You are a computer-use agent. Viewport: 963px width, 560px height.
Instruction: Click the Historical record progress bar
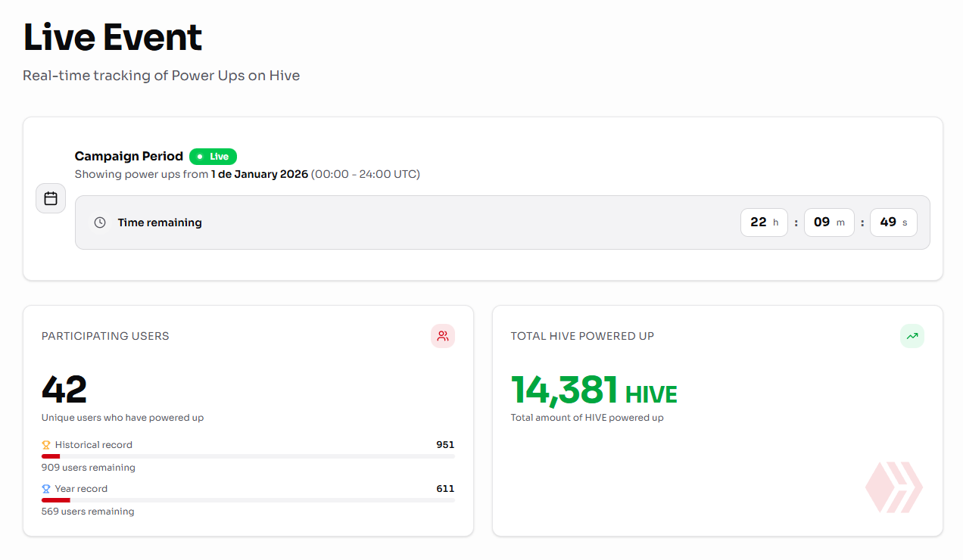248,456
